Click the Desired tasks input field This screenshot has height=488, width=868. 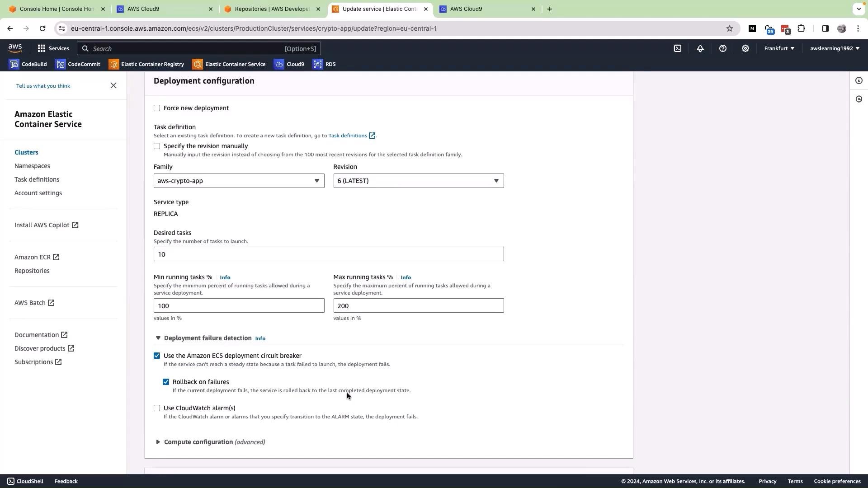[329, 254]
